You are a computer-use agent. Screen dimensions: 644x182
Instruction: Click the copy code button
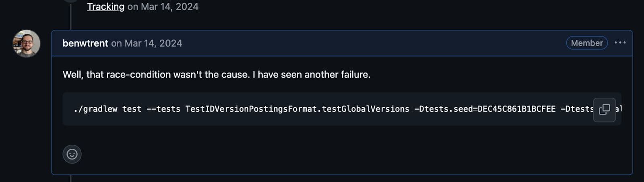(x=604, y=109)
